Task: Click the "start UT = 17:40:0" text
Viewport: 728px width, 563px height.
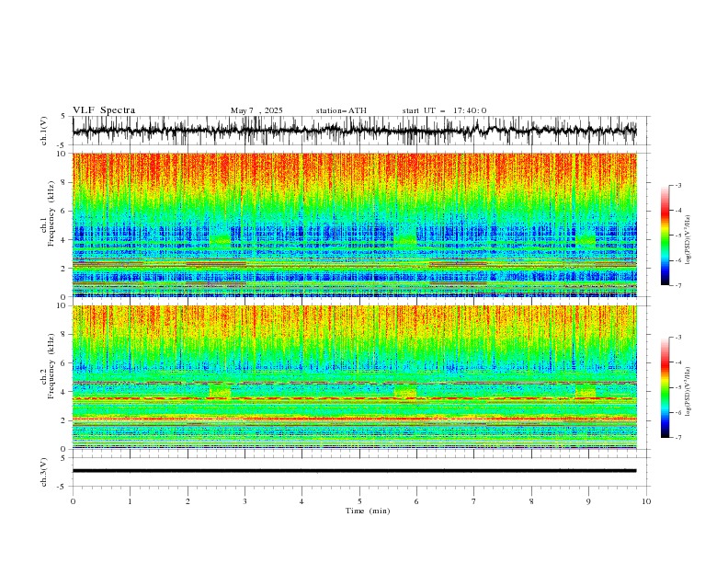Action: pos(444,110)
